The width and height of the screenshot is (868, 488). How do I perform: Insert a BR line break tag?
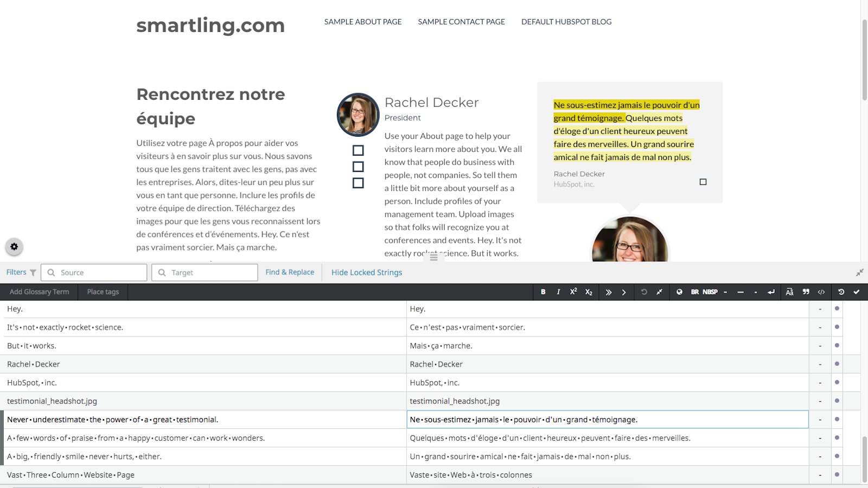click(695, 292)
